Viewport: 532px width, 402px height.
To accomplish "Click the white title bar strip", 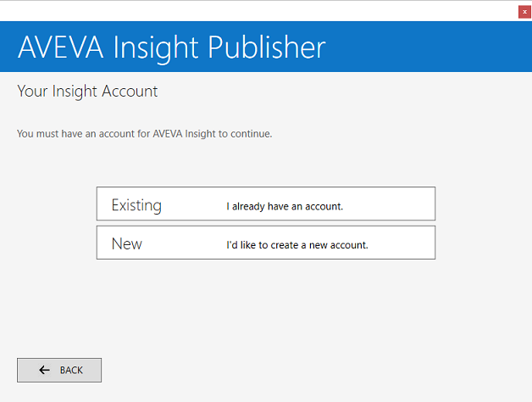I will (x=254, y=11).
